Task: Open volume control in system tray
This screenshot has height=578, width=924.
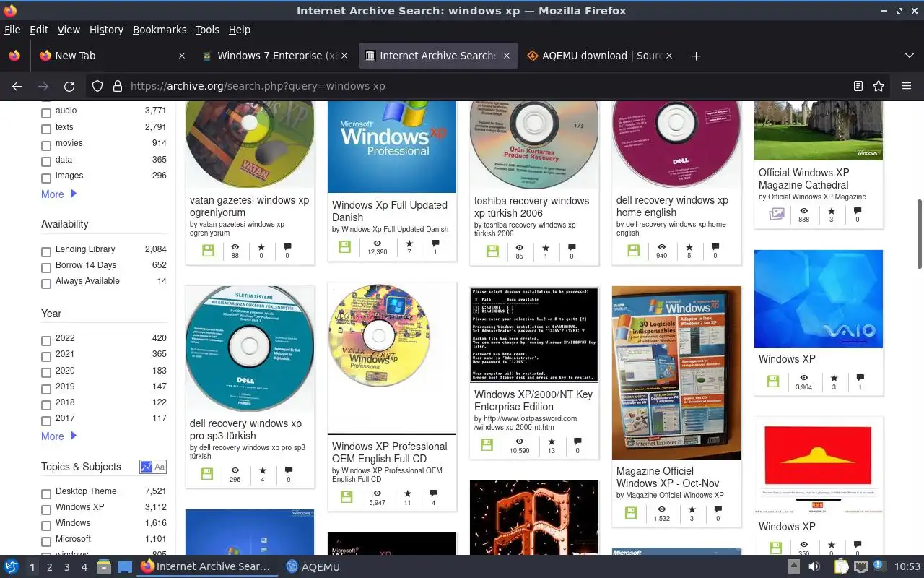Action: coord(814,567)
